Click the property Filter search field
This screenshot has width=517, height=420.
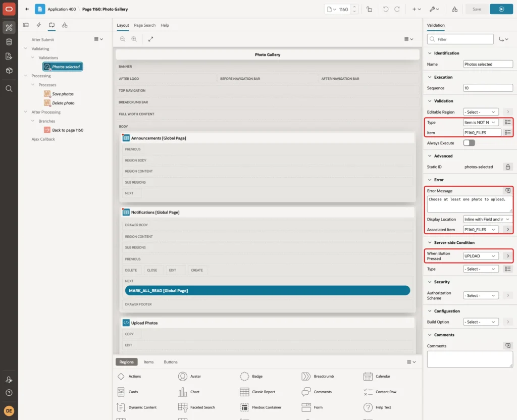pos(460,39)
